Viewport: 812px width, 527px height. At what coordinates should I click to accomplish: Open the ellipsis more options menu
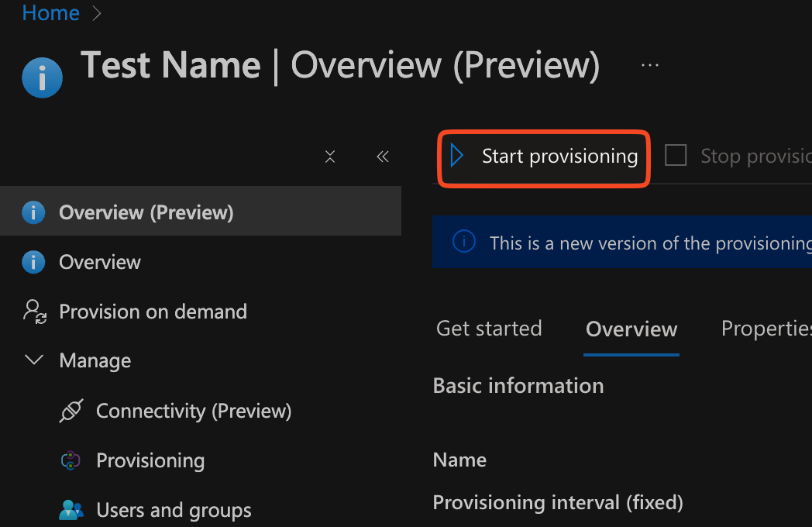click(x=649, y=66)
